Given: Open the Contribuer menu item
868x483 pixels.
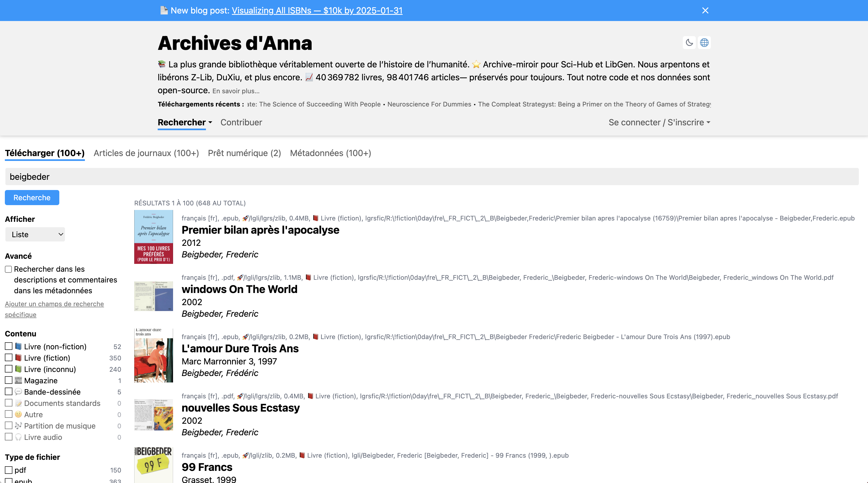Looking at the screenshot, I should [x=241, y=122].
